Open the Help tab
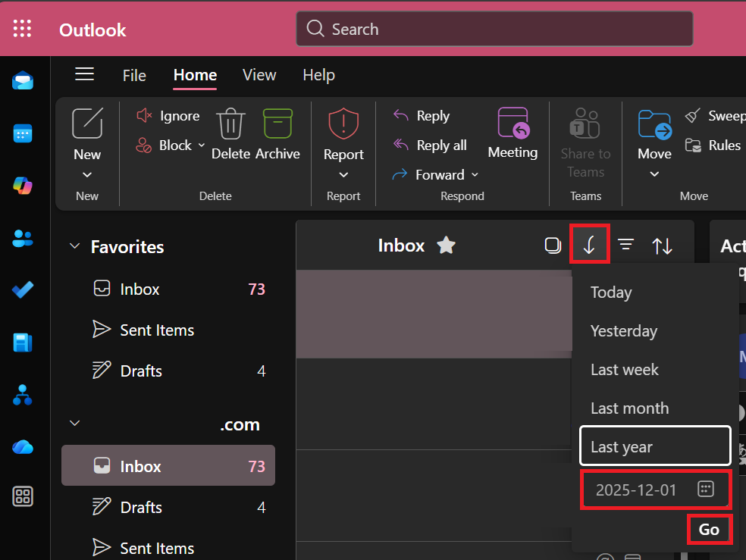The height and width of the screenshot is (560, 746). (318, 75)
